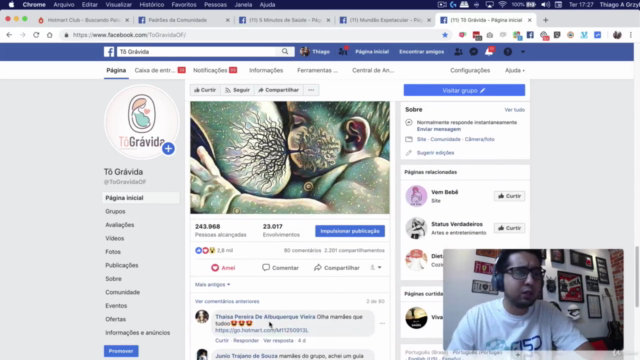Click Impulsionar publicação button
Image resolution: width=640 pixels, height=360 pixels.
[350, 231]
